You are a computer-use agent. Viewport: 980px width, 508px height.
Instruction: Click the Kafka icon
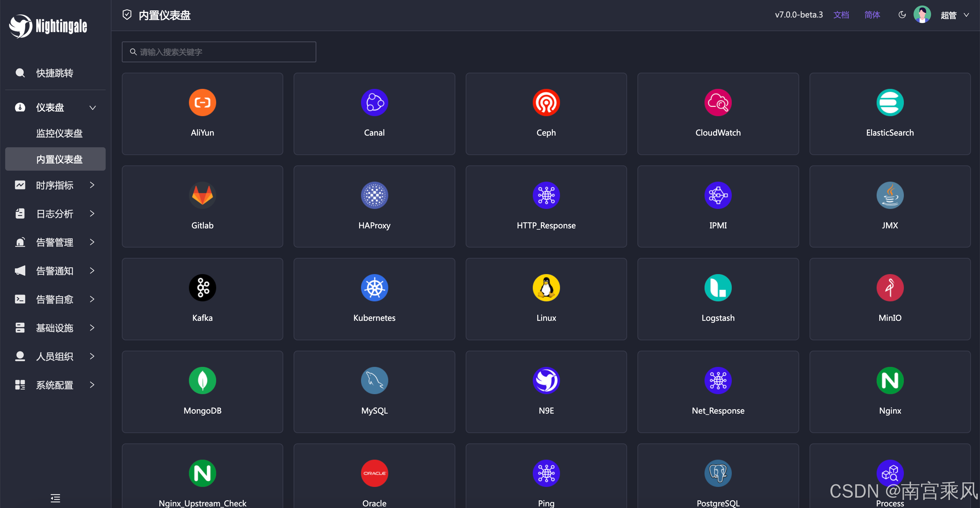point(203,287)
